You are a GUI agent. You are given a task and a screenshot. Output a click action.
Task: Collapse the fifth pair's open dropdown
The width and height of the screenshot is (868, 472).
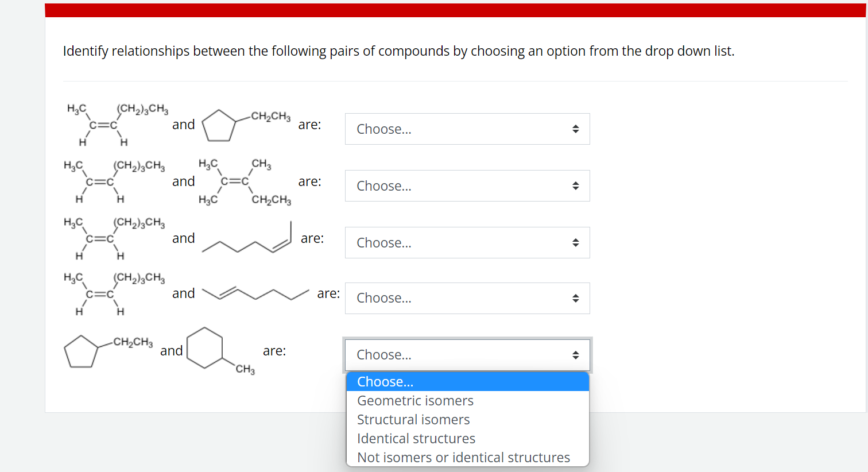[x=467, y=355]
